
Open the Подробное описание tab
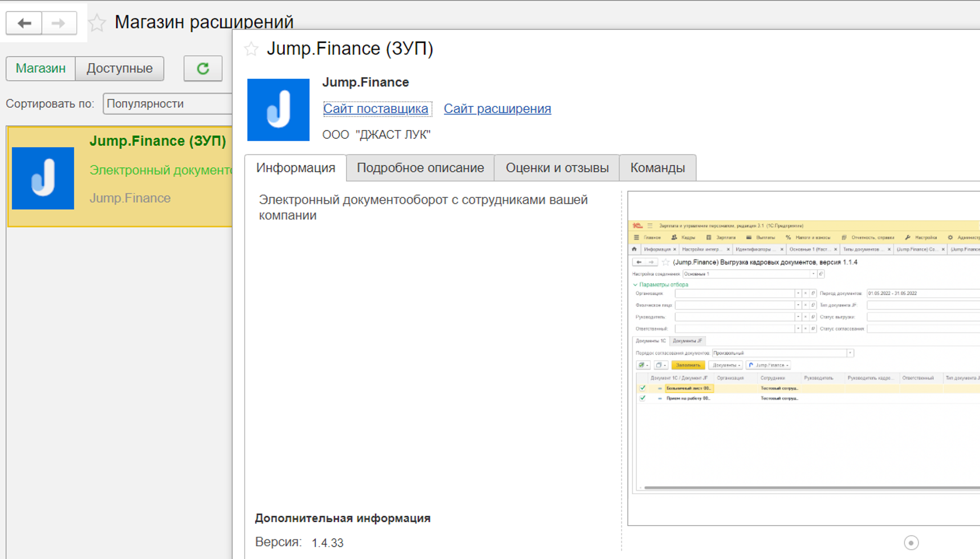pos(420,168)
